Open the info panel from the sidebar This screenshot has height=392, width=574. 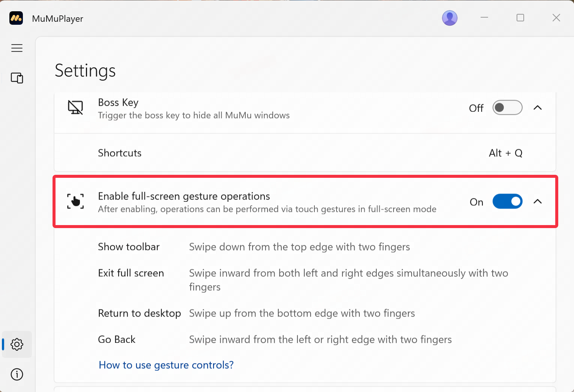click(17, 374)
